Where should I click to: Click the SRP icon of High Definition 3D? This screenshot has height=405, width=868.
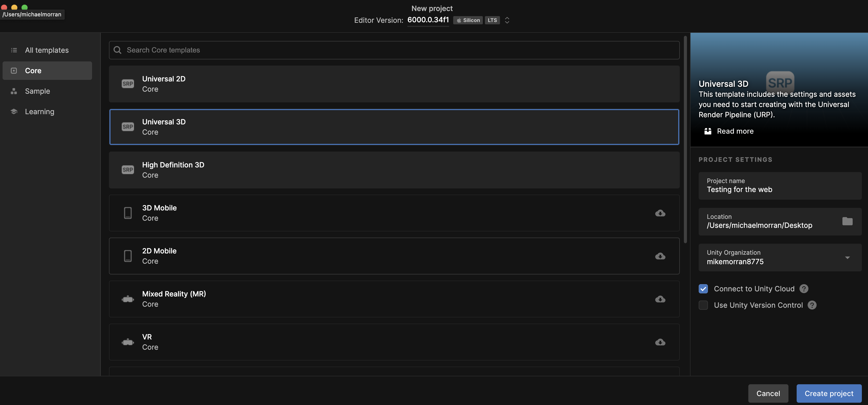click(x=128, y=170)
